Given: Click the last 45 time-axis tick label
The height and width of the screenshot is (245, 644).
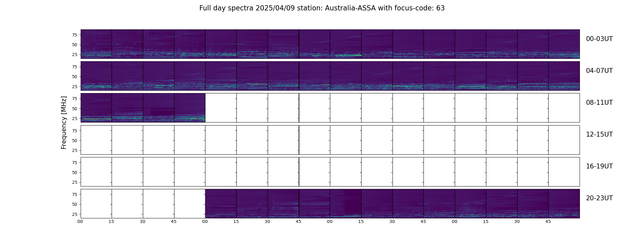Looking at the screenshot, I should [548, 221].
